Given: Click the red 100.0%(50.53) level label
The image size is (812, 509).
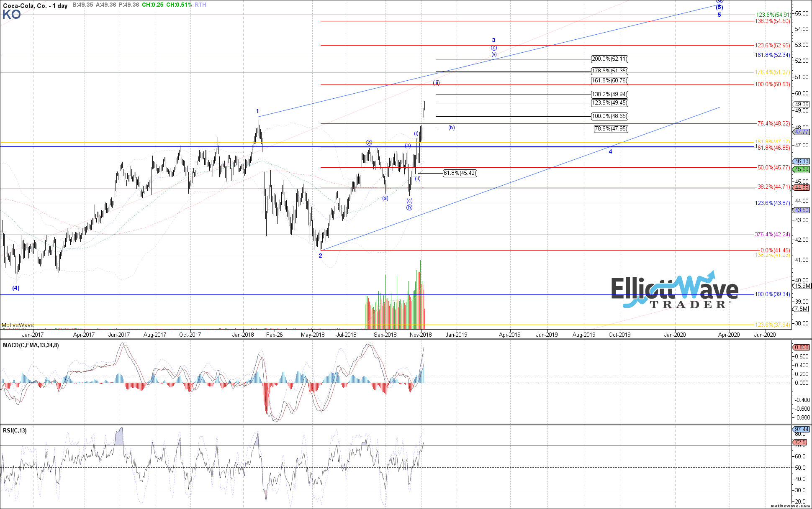Looking at the screenshot, I should [x=773, y=84].
